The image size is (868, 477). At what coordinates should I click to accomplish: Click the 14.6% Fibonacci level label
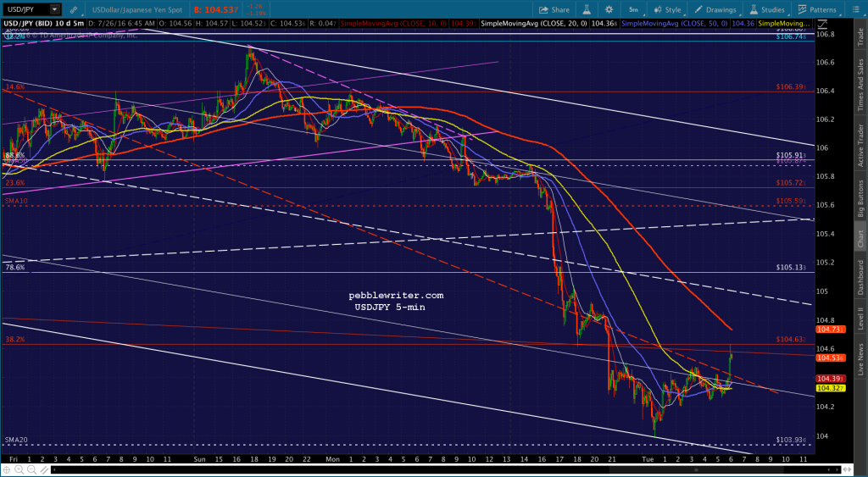click(15, 87)
